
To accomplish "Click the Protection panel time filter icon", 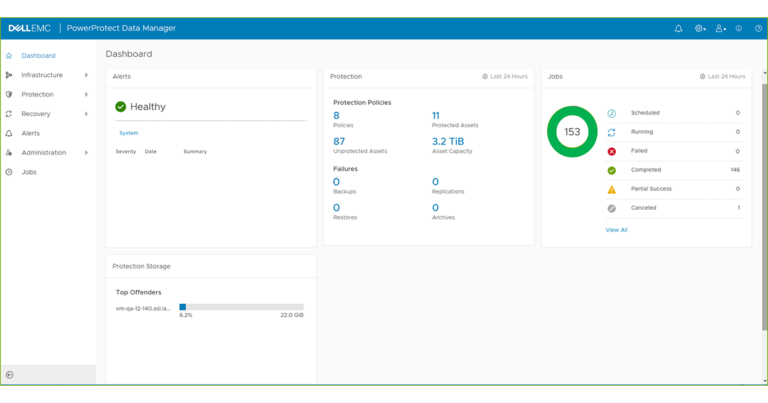I will tap(485, 76).
